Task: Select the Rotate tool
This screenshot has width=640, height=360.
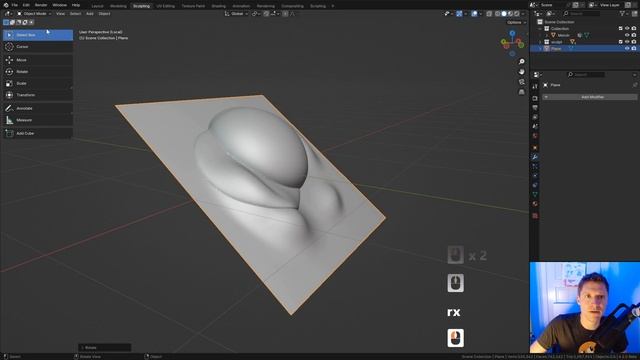Action: 38,72
